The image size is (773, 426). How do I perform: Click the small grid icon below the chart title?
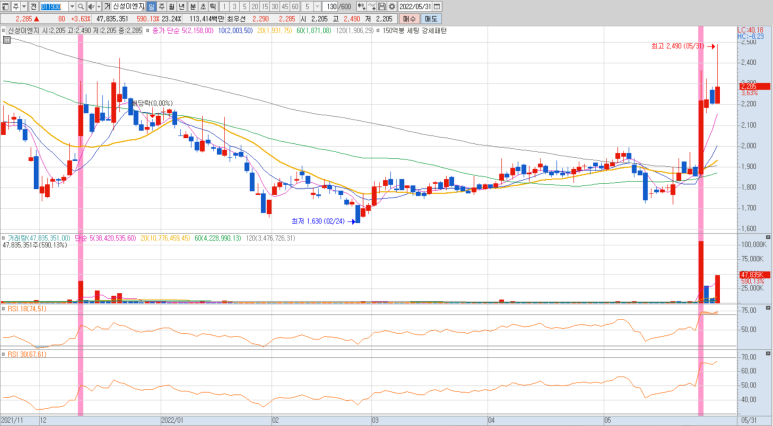6,40
